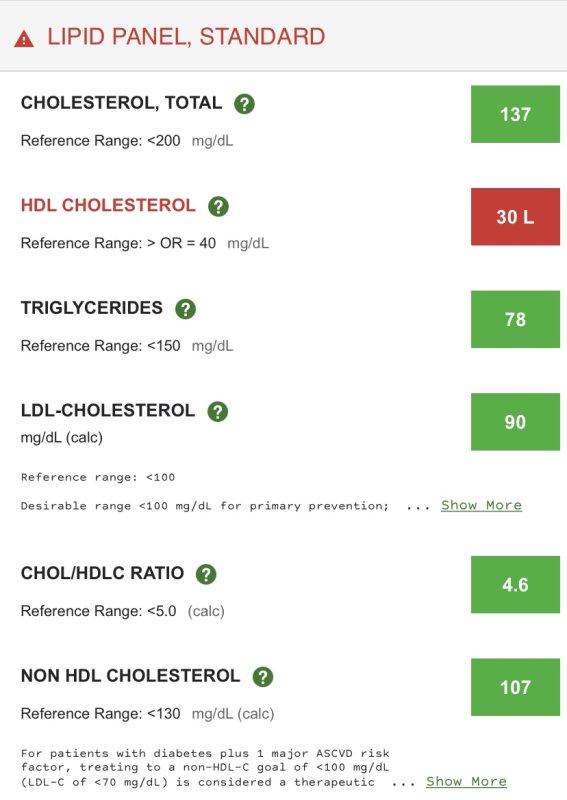
Task: Tap the Triglycerides question mark icon
Action: pos(186,309)
